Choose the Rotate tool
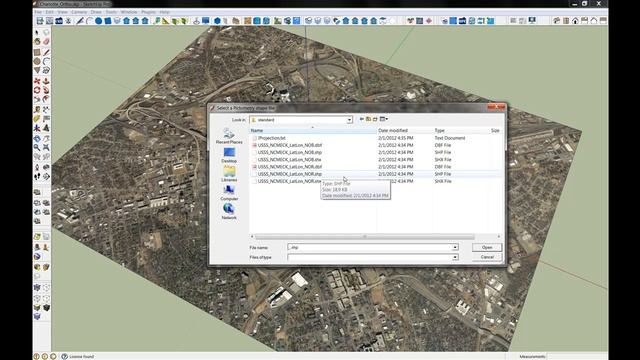This screenshot has height=360, width=640. 37,90
